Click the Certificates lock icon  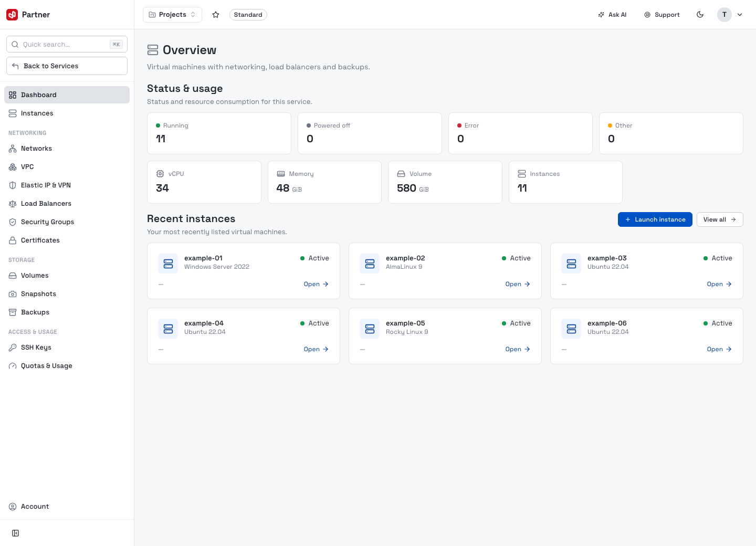point(13,240)
